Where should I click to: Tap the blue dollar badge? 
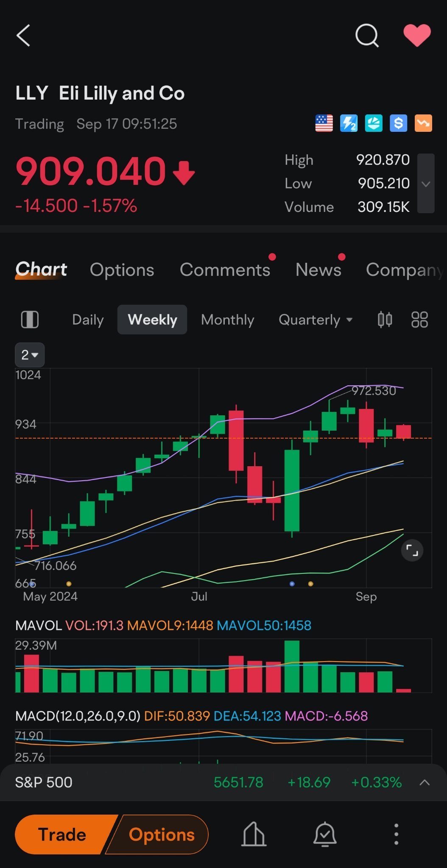coord(398,123)
